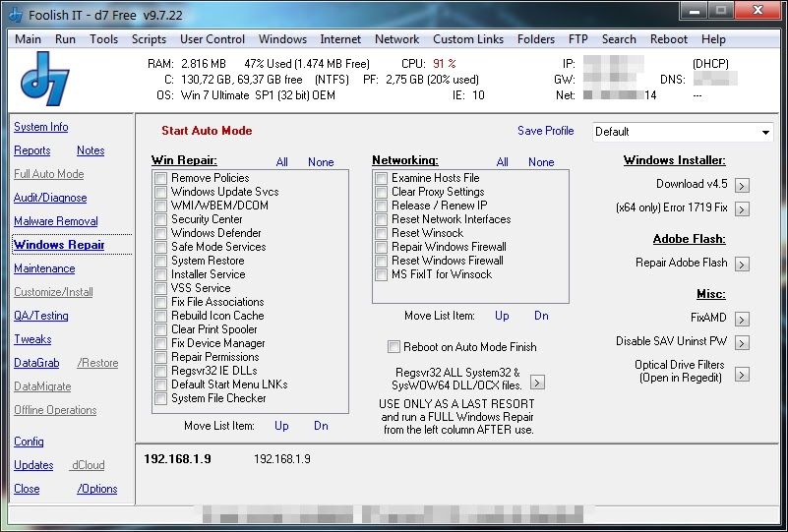Go to Malware Removal
The image size is (788, 532).
pos(56,221)
